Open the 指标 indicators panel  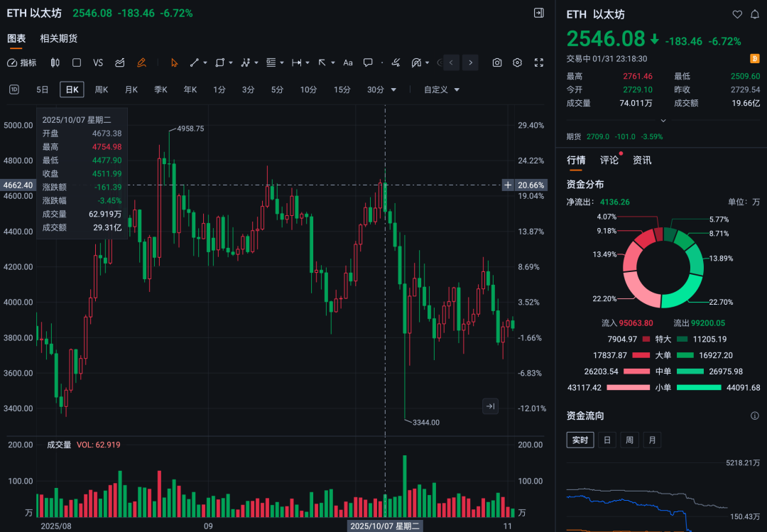[x=21, y=63]
